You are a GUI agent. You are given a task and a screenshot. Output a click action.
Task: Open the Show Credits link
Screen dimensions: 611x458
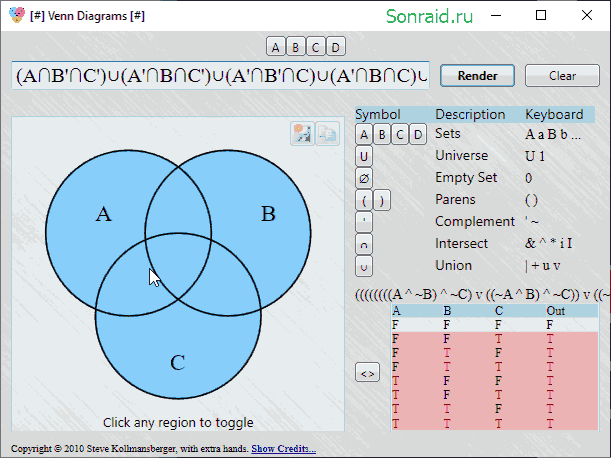tap(283, 449)
